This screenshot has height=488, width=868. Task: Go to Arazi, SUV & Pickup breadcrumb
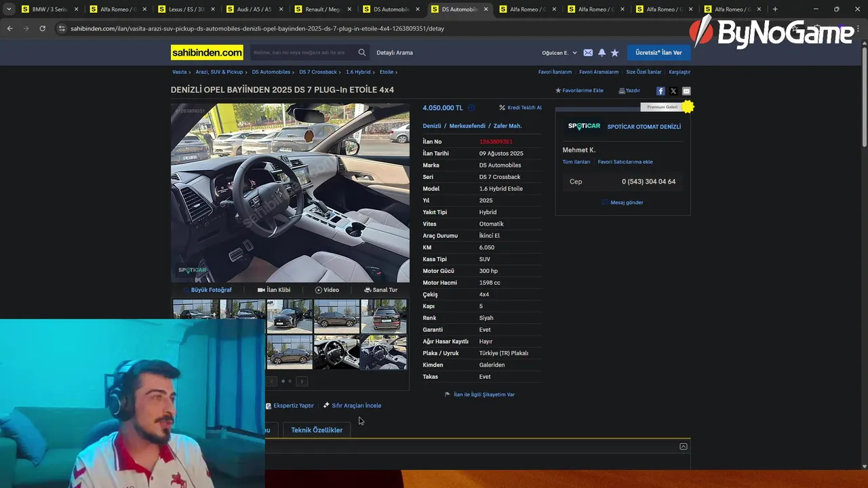[219, 72]
